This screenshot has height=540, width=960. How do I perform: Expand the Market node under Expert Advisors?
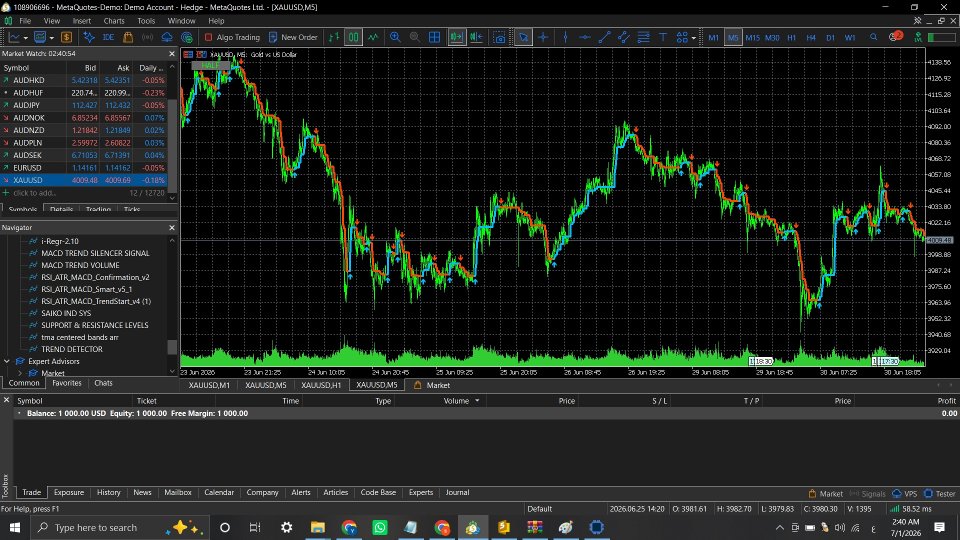pos(20,373)
